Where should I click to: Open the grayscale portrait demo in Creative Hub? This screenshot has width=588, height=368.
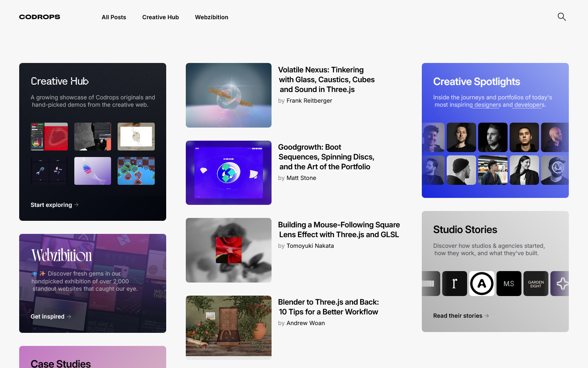click(93, 137)
